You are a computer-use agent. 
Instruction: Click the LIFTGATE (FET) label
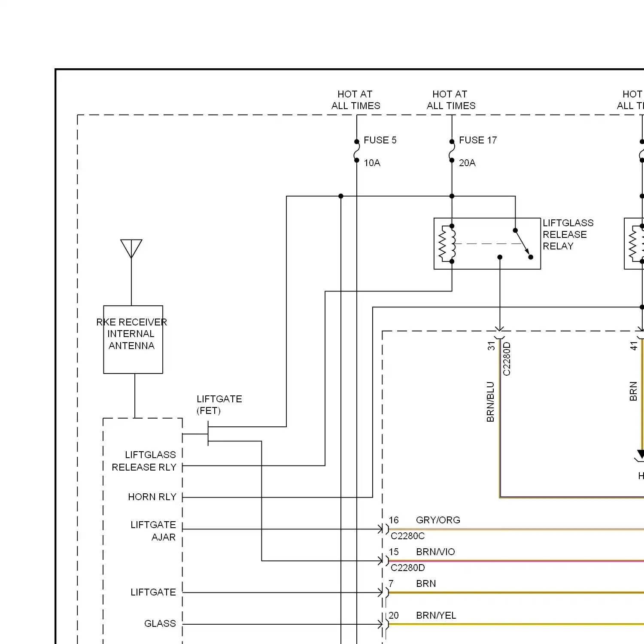click(219, 405)
